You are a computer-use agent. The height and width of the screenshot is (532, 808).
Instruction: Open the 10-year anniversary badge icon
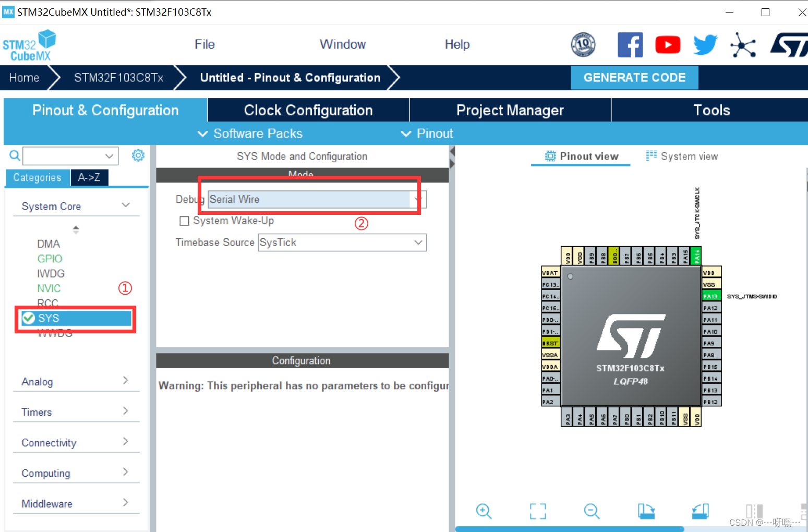(583, 45)
